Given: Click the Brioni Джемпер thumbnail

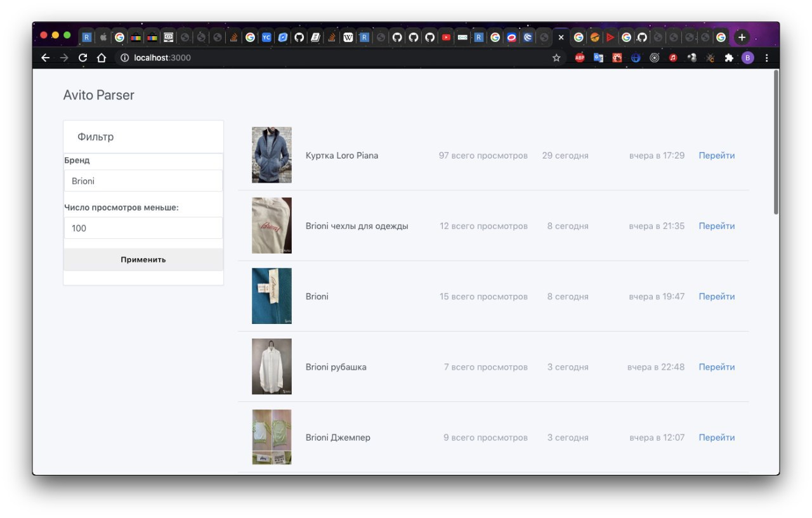Looking at the screenshot, I should click(x=272, y=437).
